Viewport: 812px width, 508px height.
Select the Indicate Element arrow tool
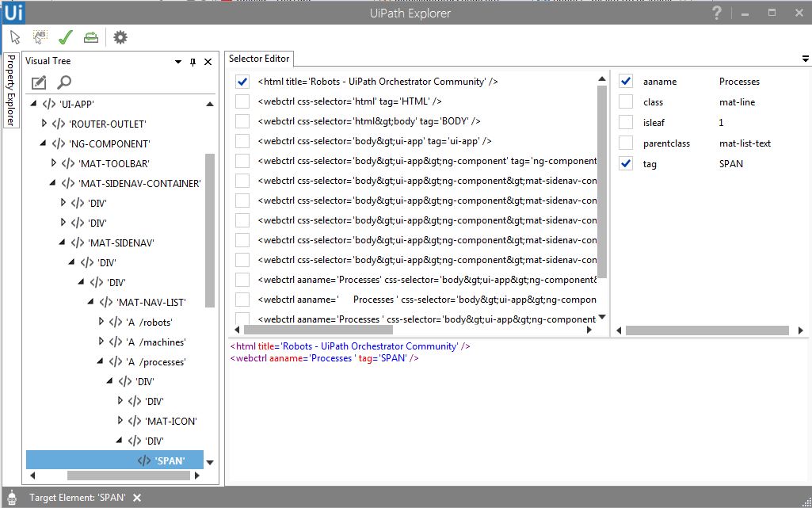15,36
